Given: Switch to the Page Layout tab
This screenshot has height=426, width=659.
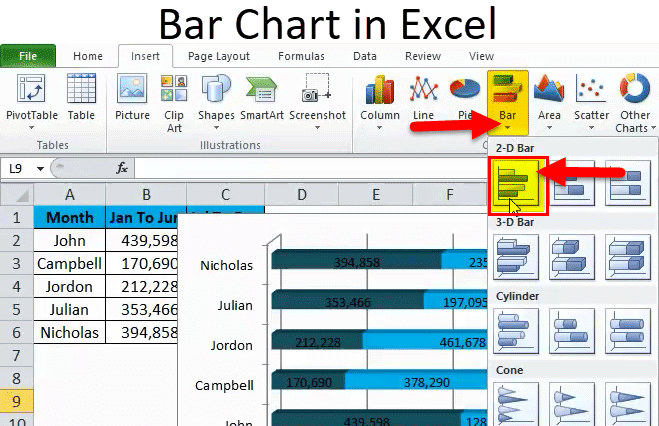Looking at the screenshot, I should (219, 56).
